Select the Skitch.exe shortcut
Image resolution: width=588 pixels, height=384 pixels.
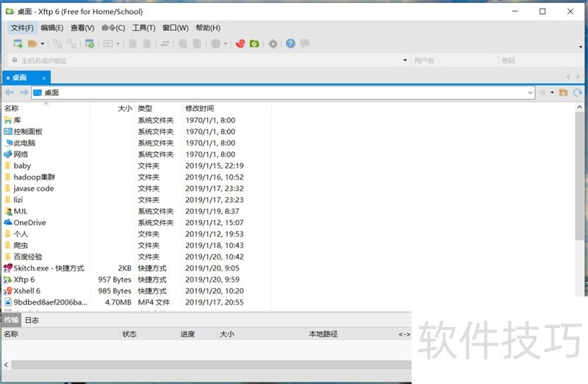point(49,268)
